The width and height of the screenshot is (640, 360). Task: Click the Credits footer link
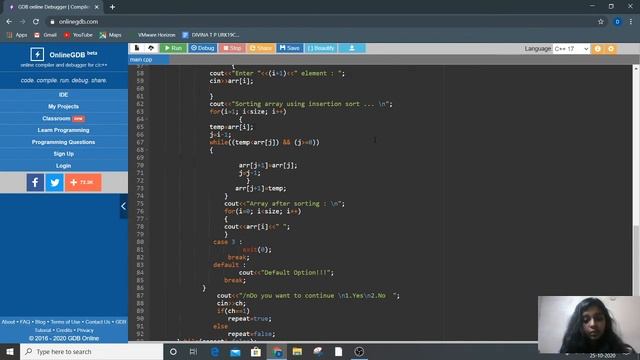pyautogui.click(x=64, y=330)
